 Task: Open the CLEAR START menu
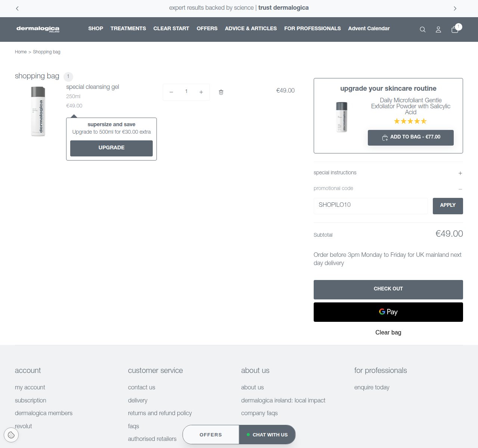pos(171,28)
